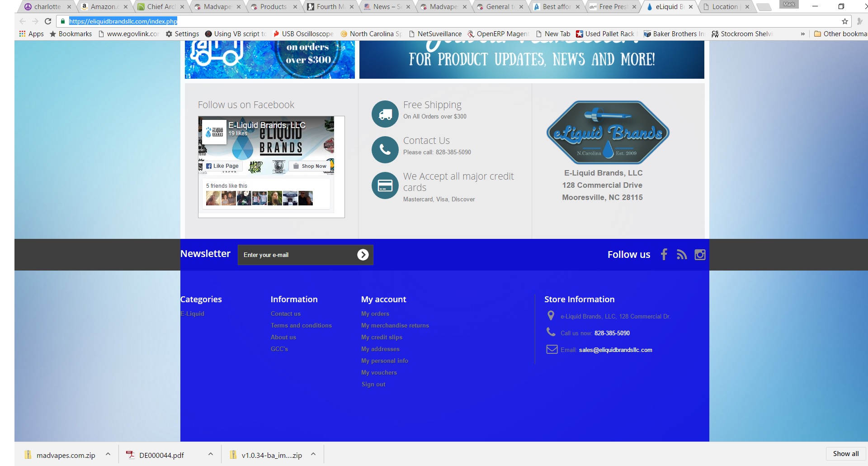This screenshot has width=868, height=466.
Task: Click the store location pin icon
Action: pyautogui.click(x=551, y=315)
